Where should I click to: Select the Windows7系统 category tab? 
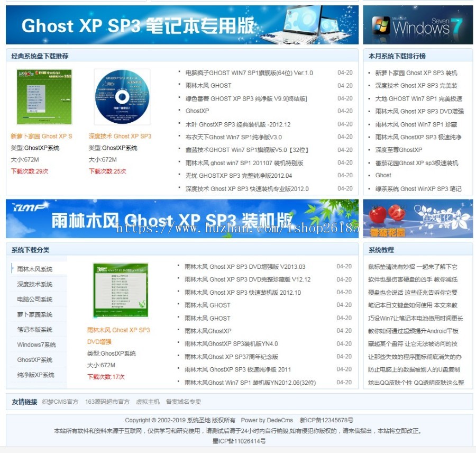36,345
